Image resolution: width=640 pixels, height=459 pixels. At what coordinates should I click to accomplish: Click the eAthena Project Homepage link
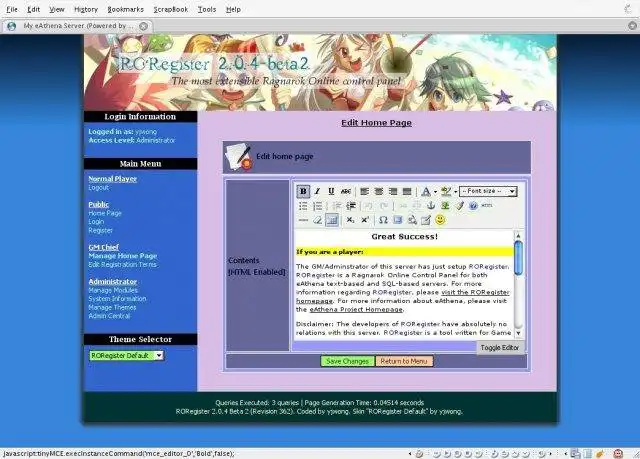point(356,310)
